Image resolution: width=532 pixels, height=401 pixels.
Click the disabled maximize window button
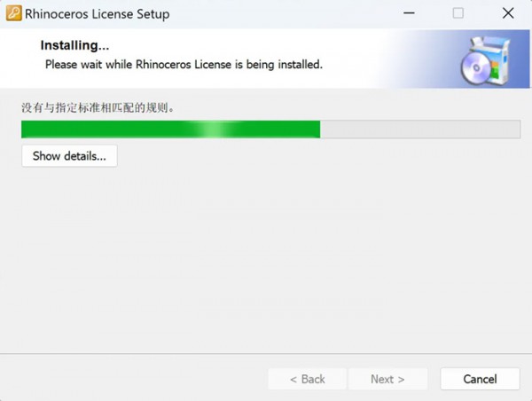tap(458, 13)
